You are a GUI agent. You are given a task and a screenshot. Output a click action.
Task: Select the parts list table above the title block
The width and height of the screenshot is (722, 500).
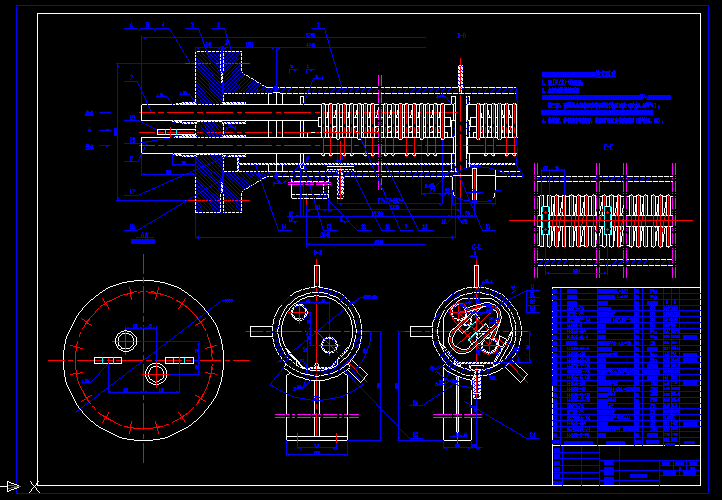626,366
